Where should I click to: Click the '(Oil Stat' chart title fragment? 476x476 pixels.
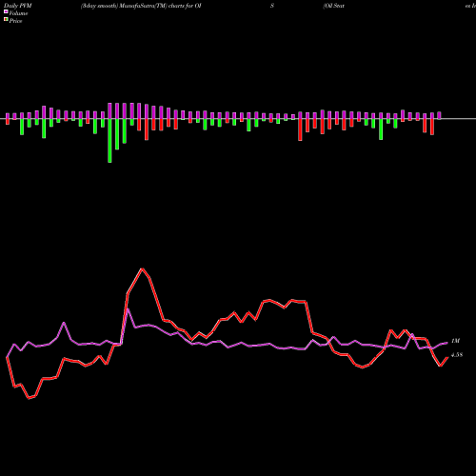click(333, 6)
